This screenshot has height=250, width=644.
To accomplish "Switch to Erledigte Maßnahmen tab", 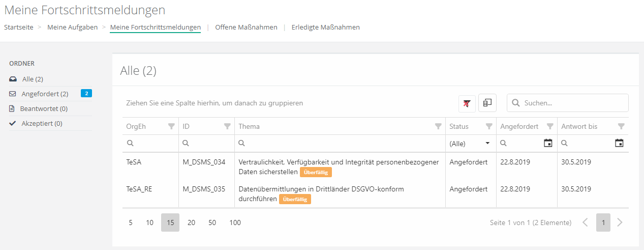I will 325,27.
